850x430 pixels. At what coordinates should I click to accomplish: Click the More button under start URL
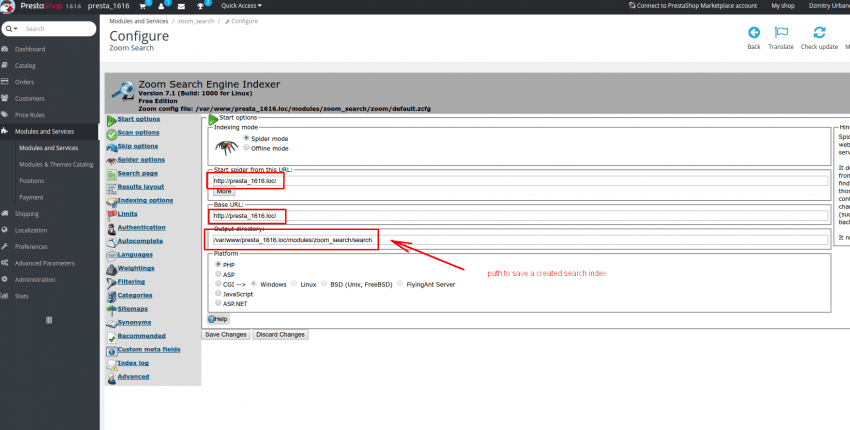coord(224,191)
